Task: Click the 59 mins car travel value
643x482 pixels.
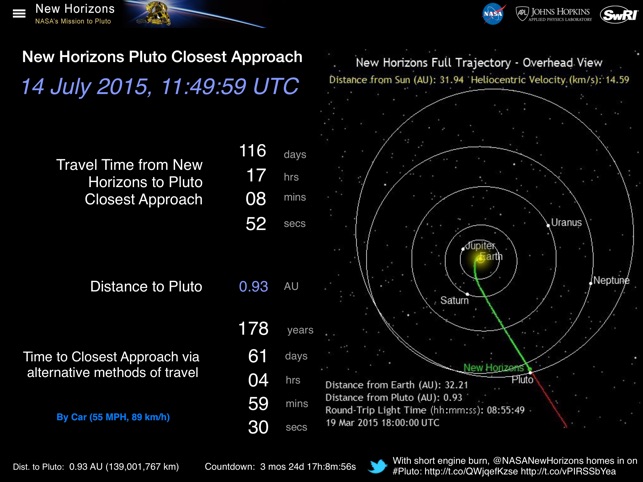Action: click(258, 404)
